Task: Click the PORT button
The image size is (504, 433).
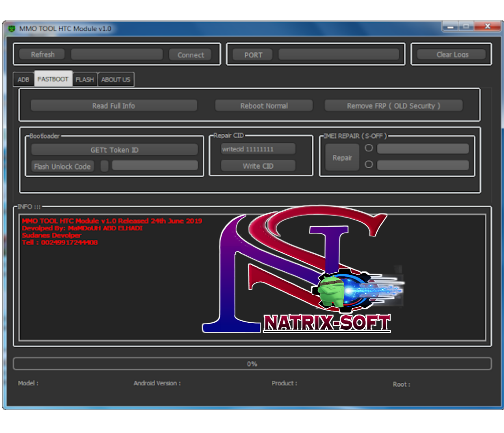Action: (253, 55)
